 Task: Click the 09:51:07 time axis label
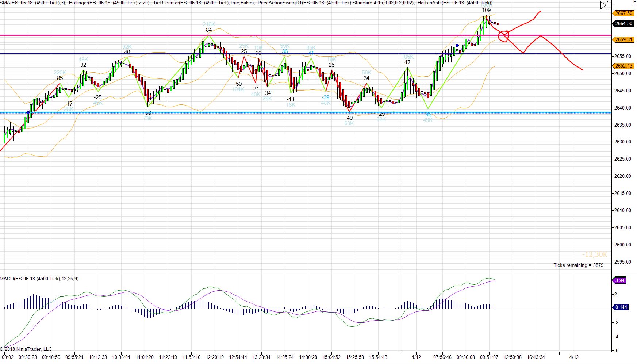coord(489,357)
